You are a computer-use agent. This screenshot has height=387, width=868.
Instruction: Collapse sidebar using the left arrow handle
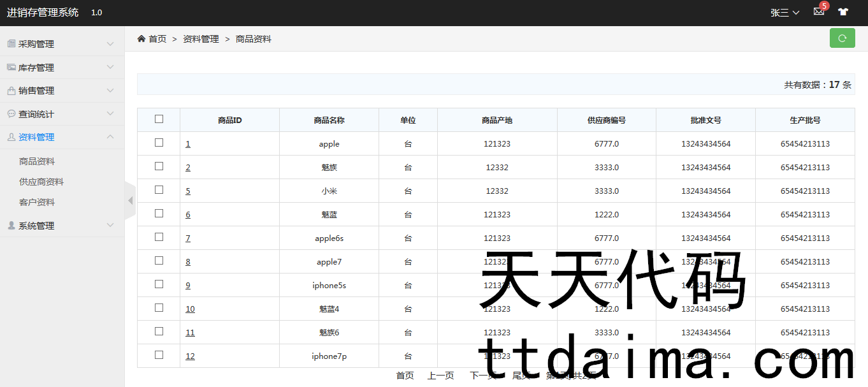pyautogui.click(x=130, y=201)
